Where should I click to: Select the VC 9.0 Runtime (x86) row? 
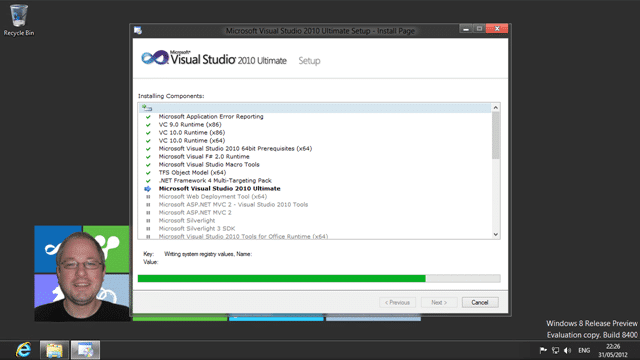pos(190,124)
